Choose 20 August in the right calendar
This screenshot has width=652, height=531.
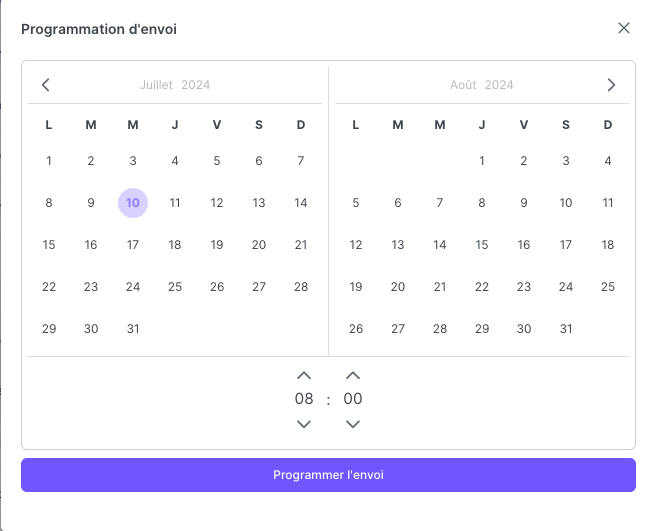pos(398,287)
